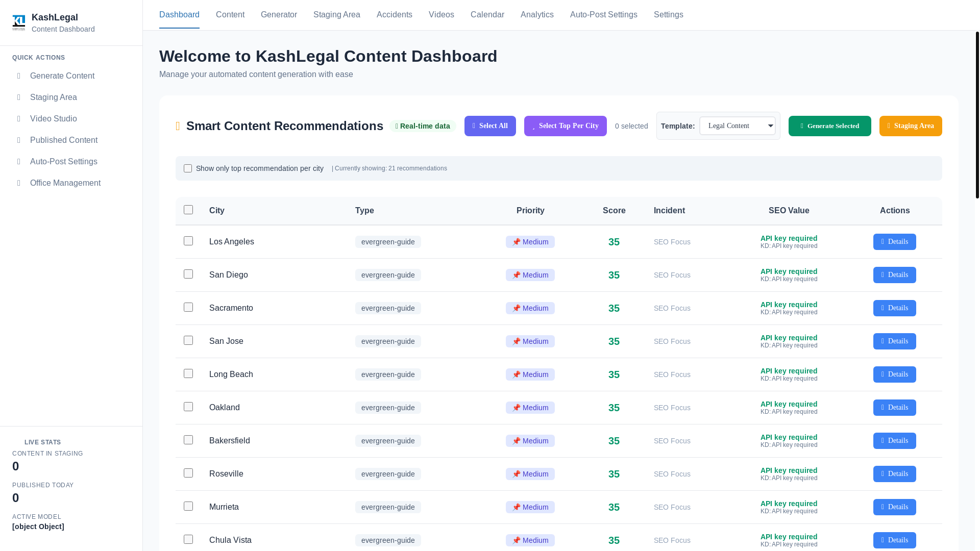Click the Generate Content sidebar icon
Image resolution: width=980 pixels, height=551 pixels.
coord(19,76)
